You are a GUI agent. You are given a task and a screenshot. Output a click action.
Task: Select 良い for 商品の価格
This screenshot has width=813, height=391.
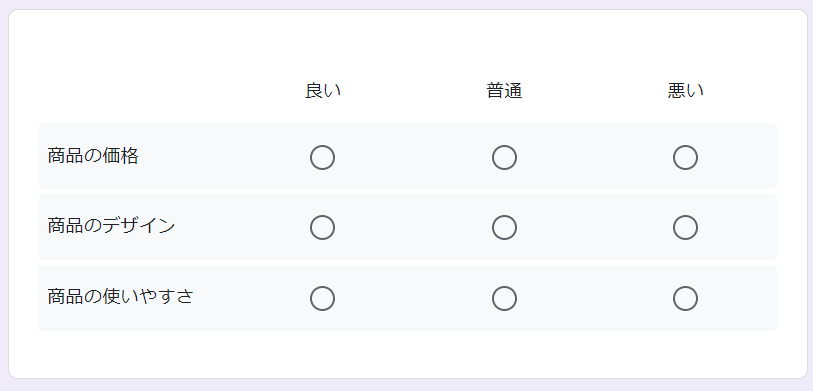click(322, 158)
